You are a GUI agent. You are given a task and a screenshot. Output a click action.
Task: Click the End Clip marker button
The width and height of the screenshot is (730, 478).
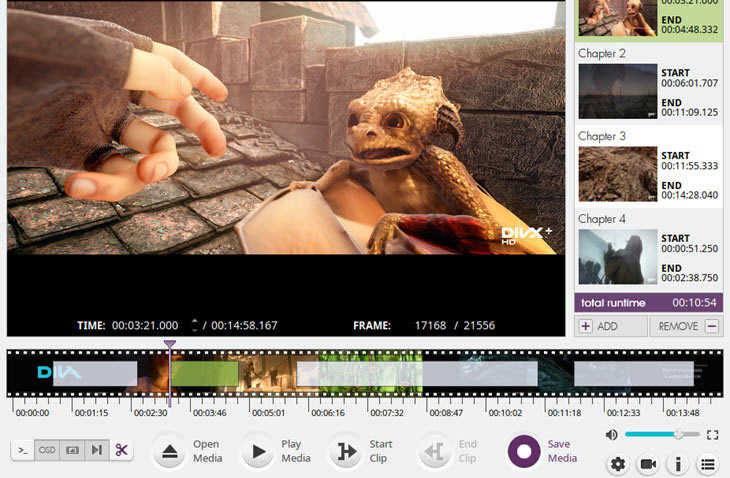point(435,451)
